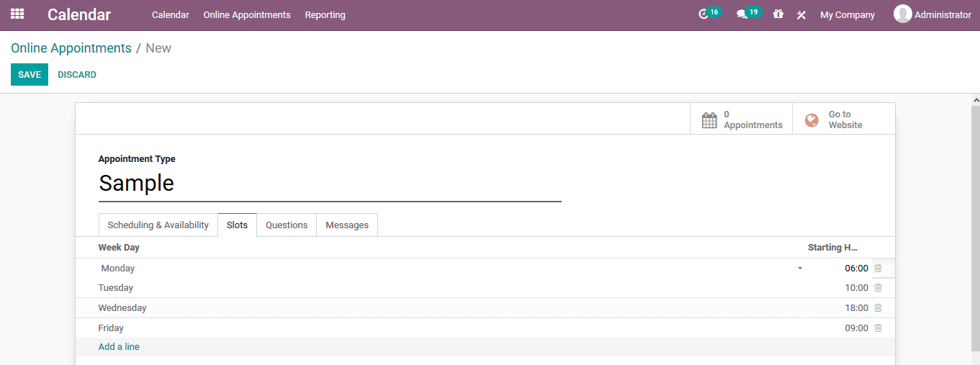This screenshot has height=365, width=980.
Task: Click the Appointment Type label
Action: pyautogui.click(x=137, y=159)
